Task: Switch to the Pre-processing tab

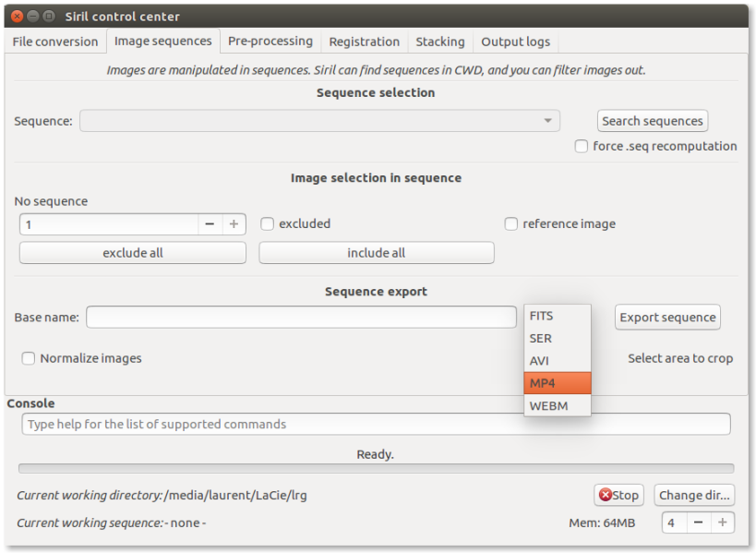Action: coord(270,42)
